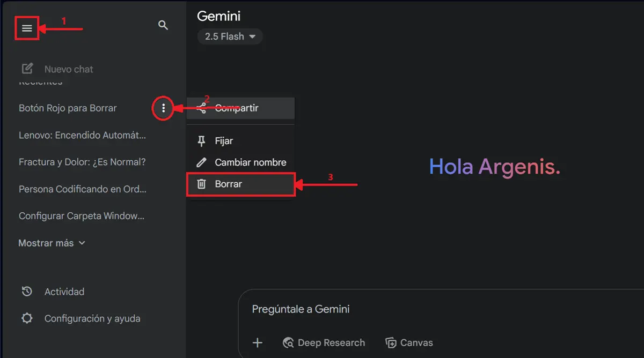
Task: Click the Deep Research icon
Action: (289, 343)
